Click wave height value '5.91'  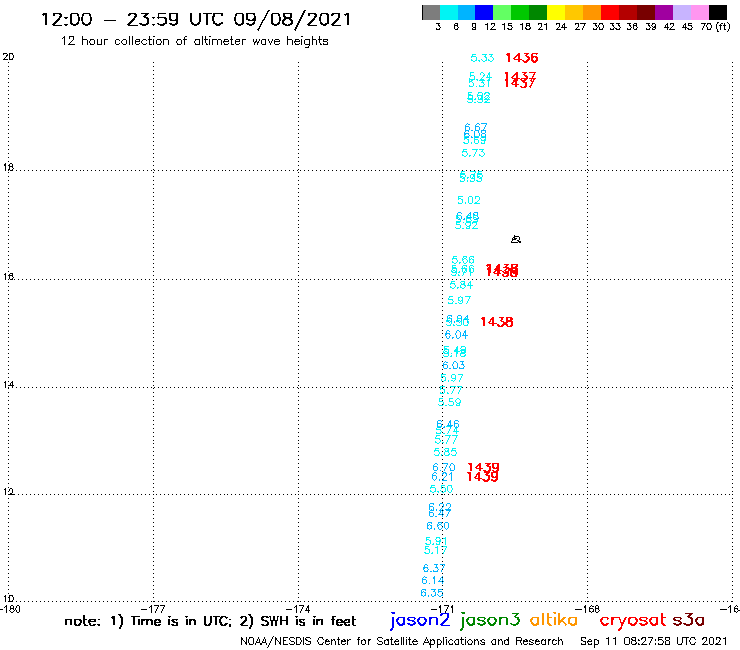point(436,541)
